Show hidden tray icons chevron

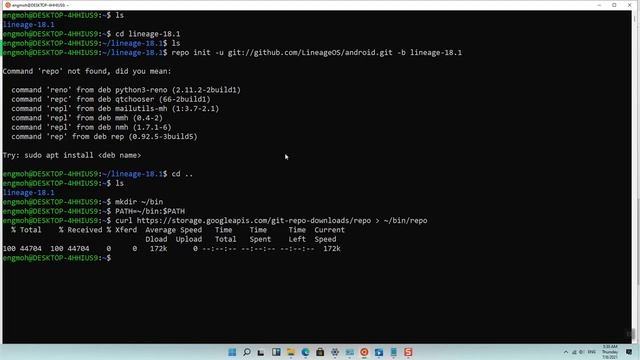click(566, 352)
